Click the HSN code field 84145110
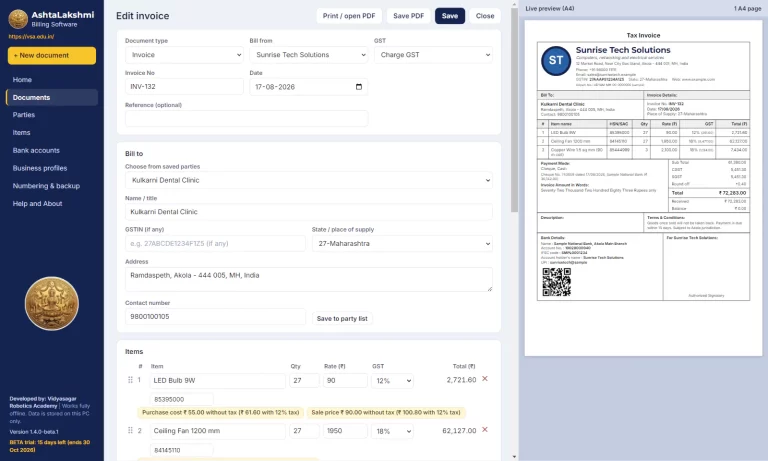Image resolution: width=768 pixels, height=461 pixels. pyautogui.click(x=181, y=450)
